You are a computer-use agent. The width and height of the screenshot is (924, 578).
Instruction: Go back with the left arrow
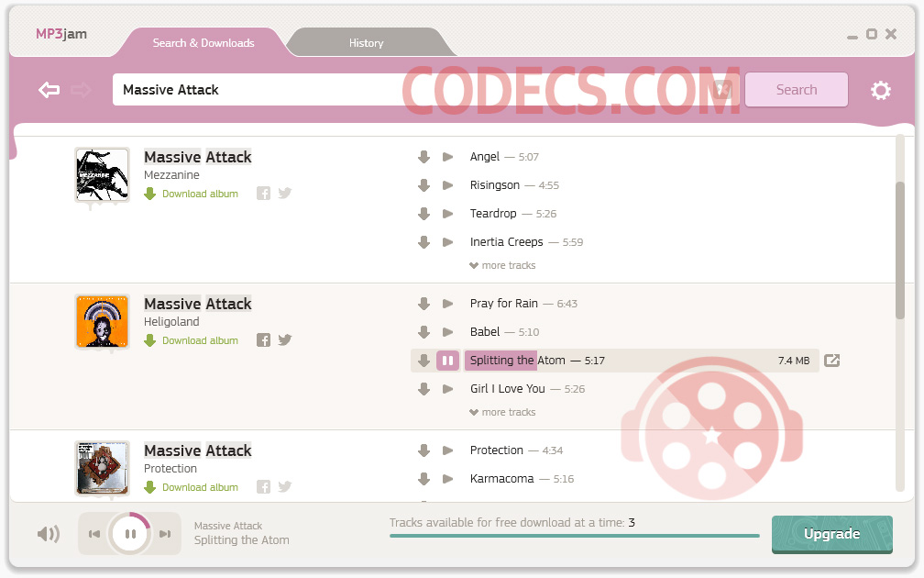[49, 90]
